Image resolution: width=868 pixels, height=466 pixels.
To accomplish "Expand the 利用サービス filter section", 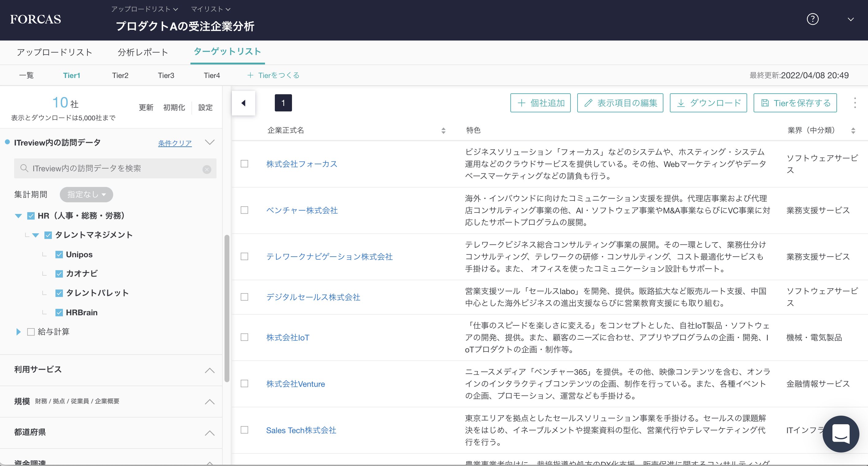I will tap(209, 370).
